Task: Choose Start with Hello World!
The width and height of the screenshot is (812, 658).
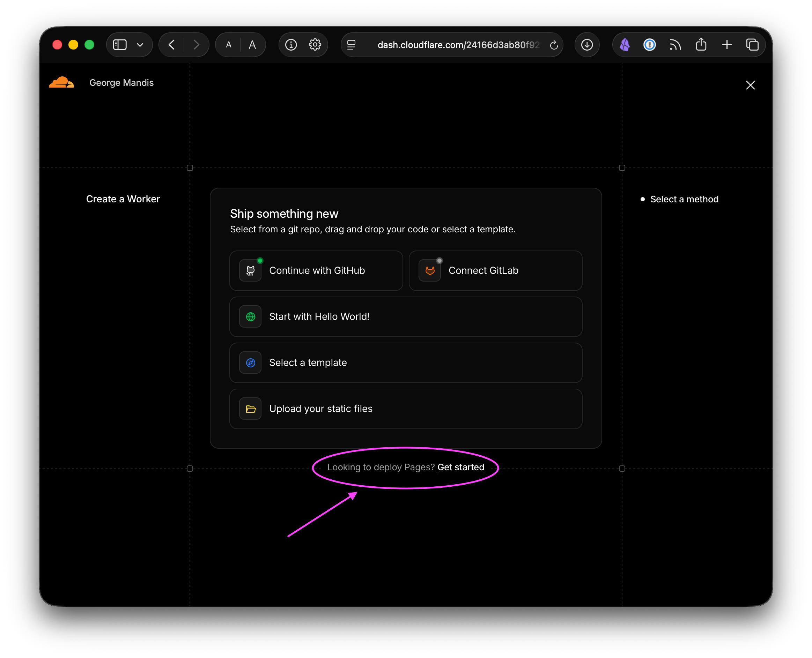Action: (x=406, y=316)
